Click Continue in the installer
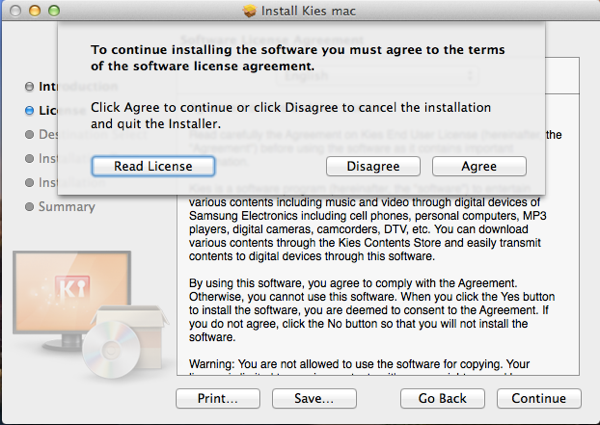Screen dimensions: 600x425 539,398
